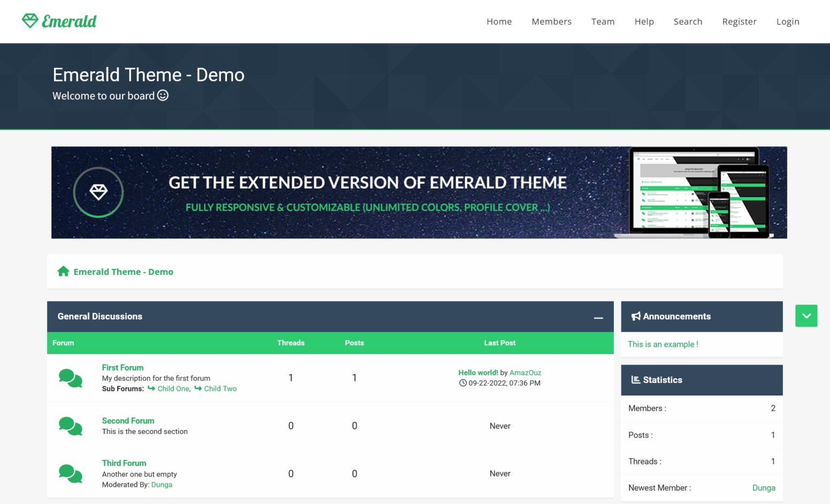The width and height of the screenshot is (830, 504).
Task: Click 'This is the second section' text
Action: (145, 432)
